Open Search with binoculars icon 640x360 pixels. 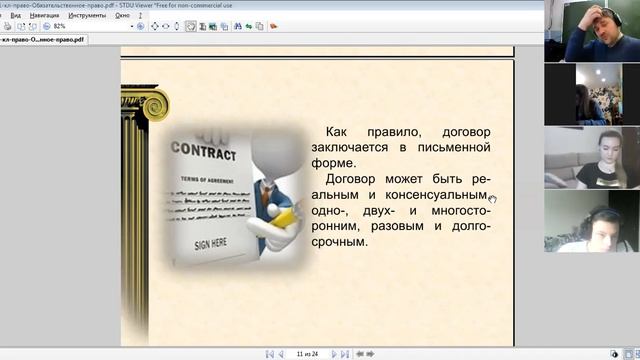(x=238, y=27)
